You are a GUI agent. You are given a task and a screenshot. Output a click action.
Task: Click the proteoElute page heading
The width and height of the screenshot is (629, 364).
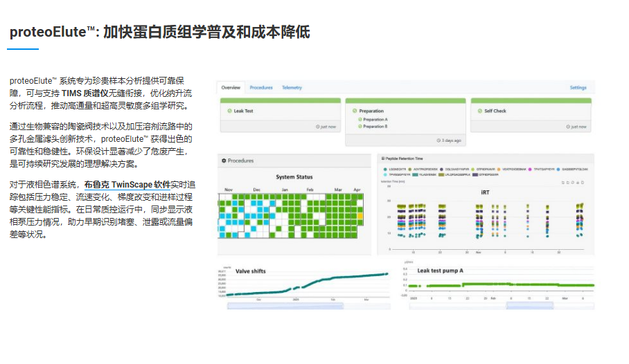(159, 32)
